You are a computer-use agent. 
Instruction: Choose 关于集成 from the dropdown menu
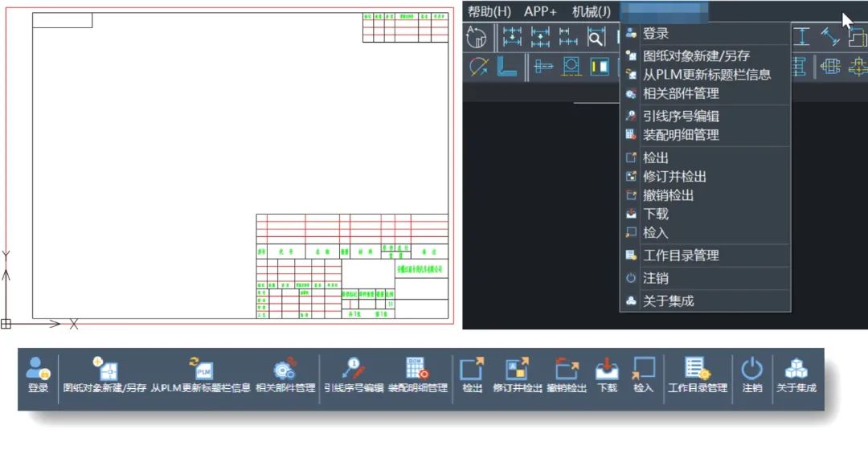pos(668,301)
